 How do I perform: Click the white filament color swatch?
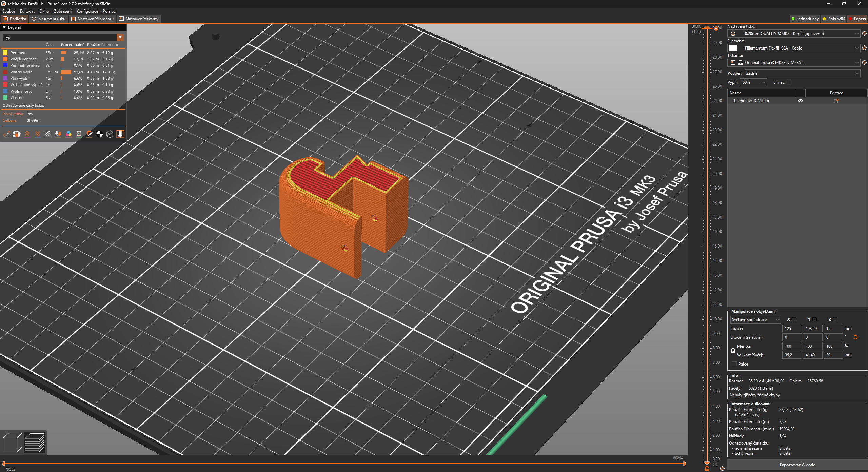click(733, 48)
